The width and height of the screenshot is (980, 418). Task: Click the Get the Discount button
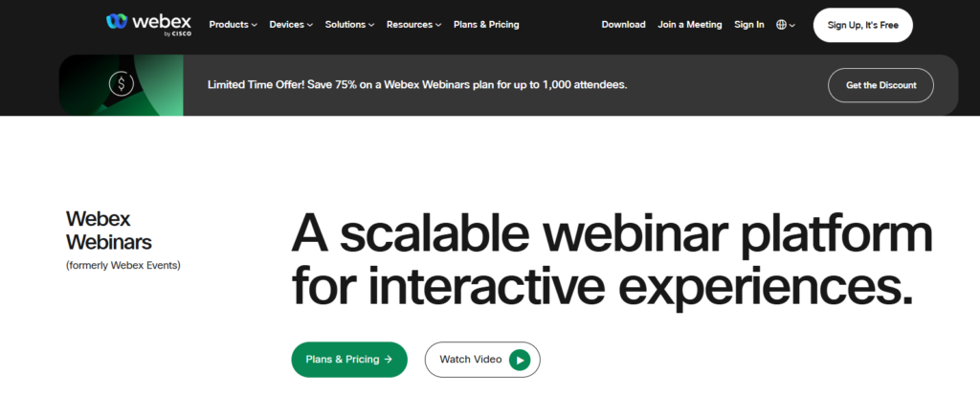[880, 85]
